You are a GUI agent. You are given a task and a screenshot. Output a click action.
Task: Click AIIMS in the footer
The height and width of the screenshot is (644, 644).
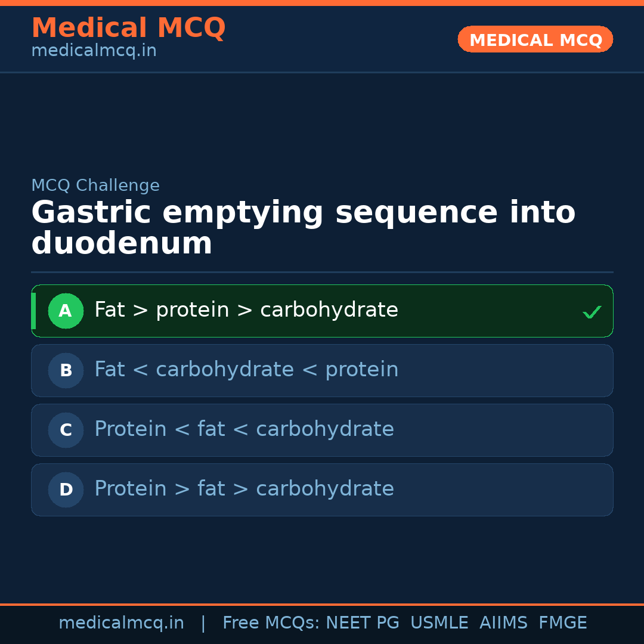click(503, 623)
